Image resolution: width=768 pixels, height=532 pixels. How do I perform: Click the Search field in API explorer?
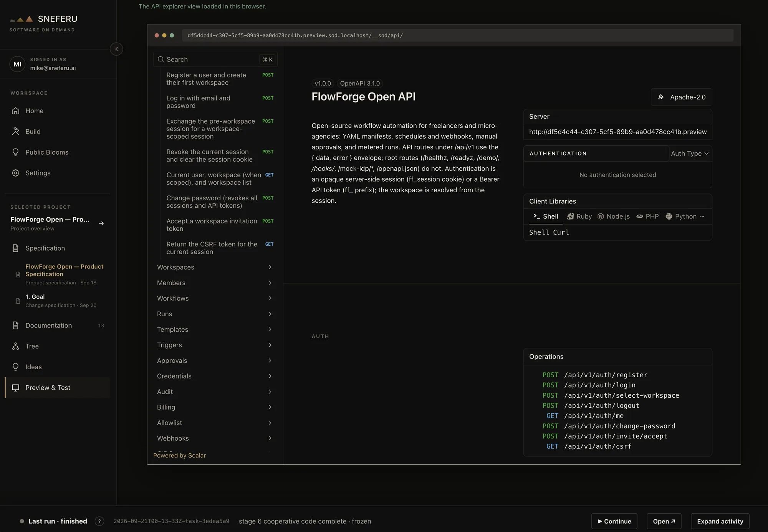[x=215, y=59]
